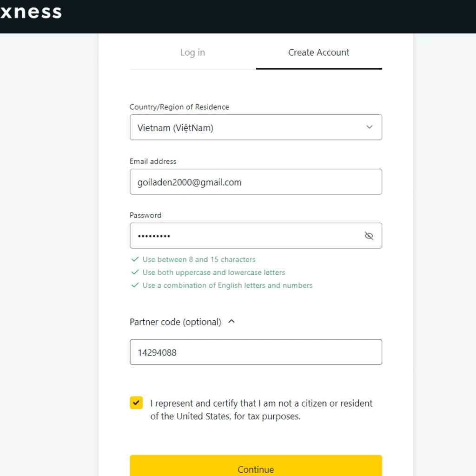476x476 pixels.
Task: Click the caret next to Partner code (optional)
Action: 231,321
